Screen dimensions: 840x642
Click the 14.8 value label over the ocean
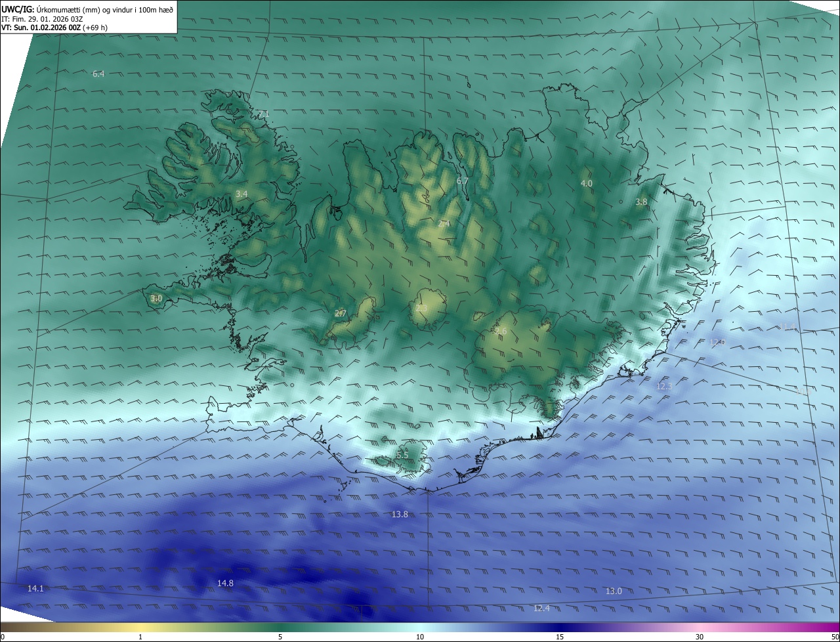[225, 583]
